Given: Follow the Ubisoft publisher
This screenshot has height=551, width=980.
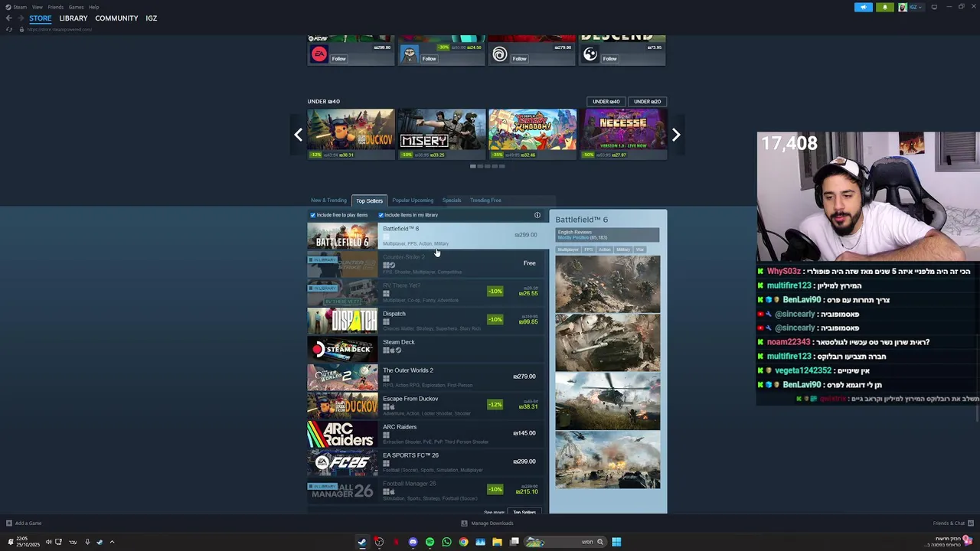Looking at the screenshot, I should coord(519,59).
